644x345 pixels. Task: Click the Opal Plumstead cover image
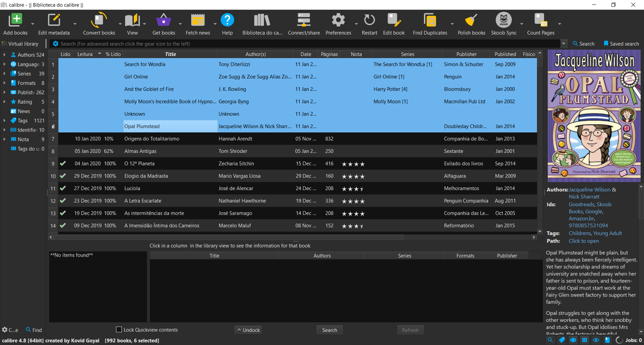click(x=594, y=115)
